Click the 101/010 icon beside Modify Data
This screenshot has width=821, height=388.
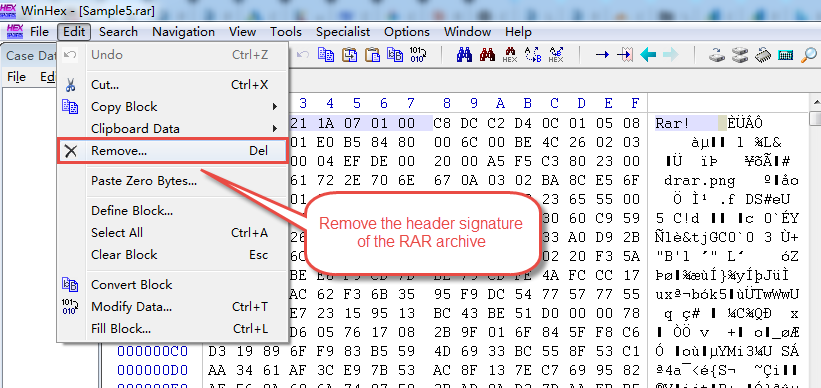[70, 306]
